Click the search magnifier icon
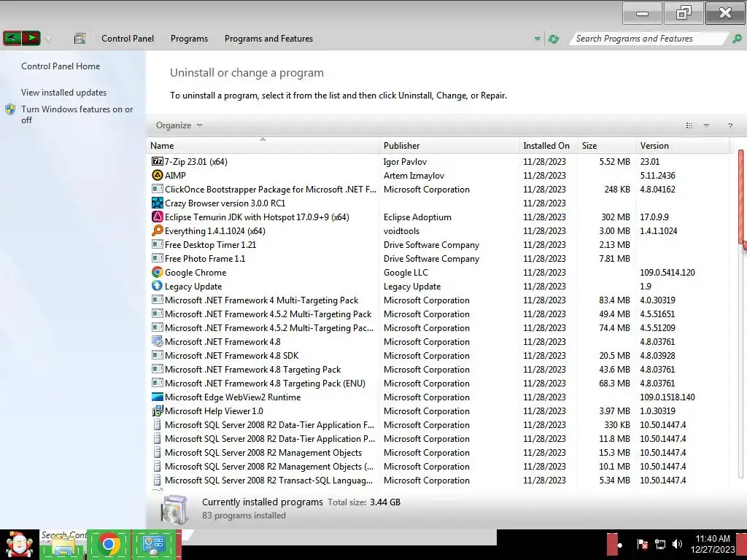Screen dimensions: 747x560 [737, 39]
